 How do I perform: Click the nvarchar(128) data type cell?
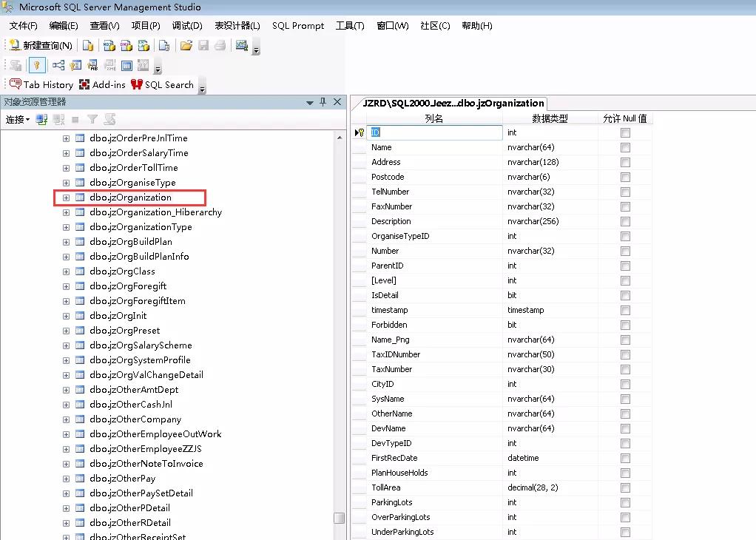pos(550,162)
